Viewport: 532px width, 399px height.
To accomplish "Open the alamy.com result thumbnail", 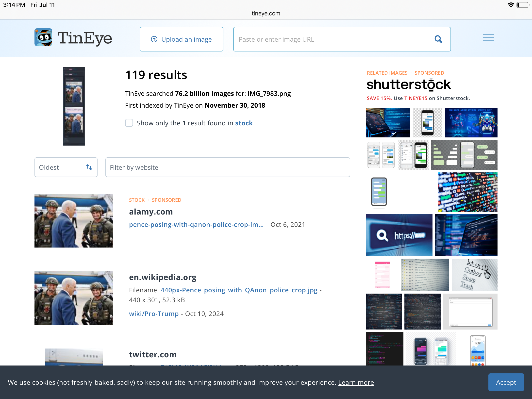I will point(74,221).
